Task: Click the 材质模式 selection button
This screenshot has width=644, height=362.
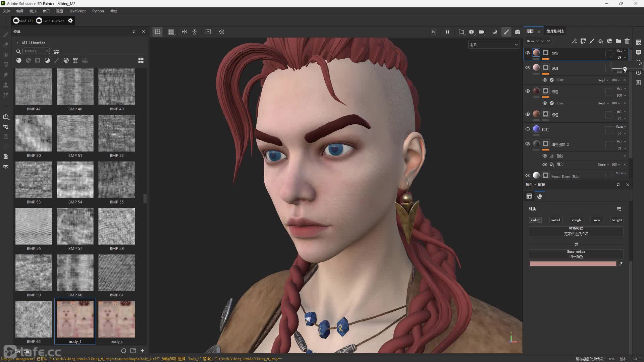Action: [x=576, y=231]
